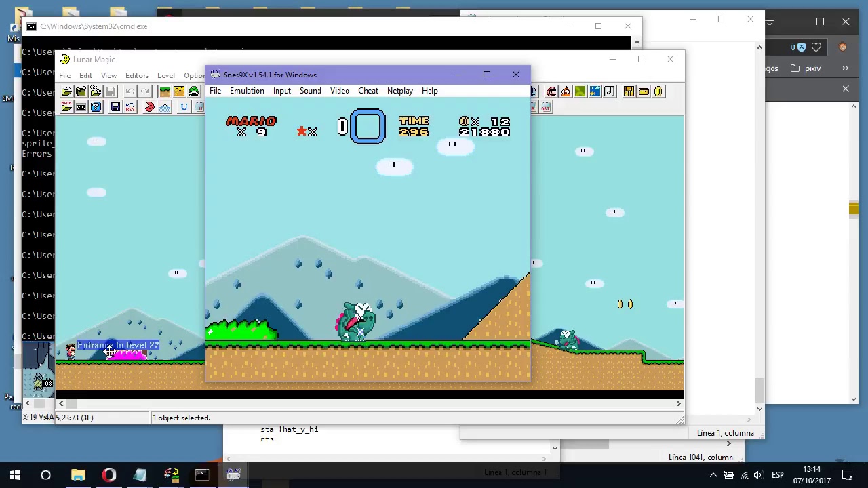
Task: Select the 'Entrance to level 22' label in level
Action: pyautogui.click(x=118, y=345)
